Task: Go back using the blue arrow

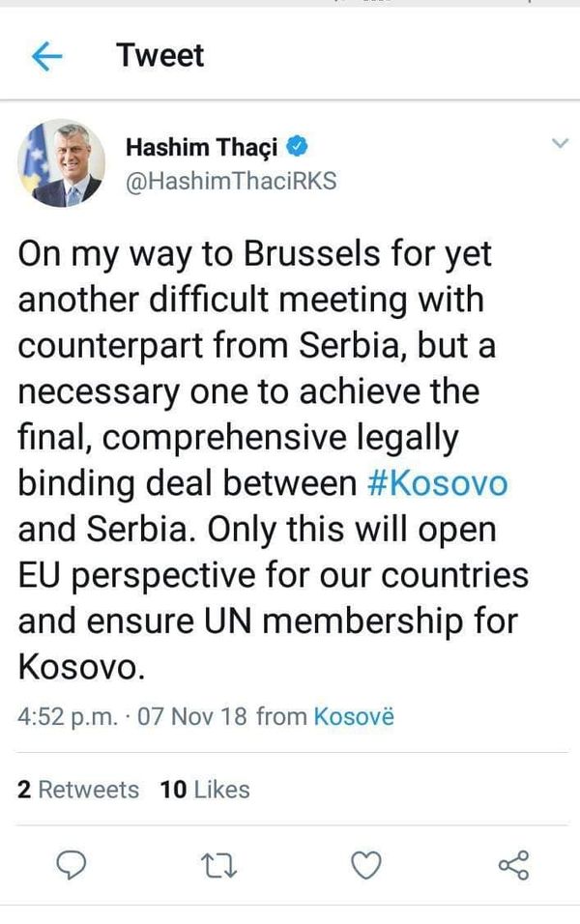Action: click(x=46, y=57)
